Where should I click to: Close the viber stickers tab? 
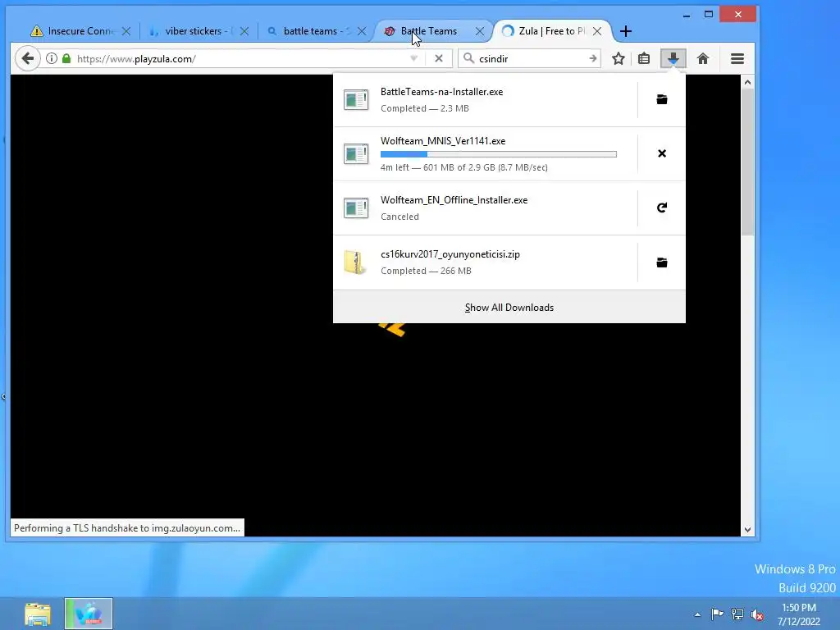point(244,31)
